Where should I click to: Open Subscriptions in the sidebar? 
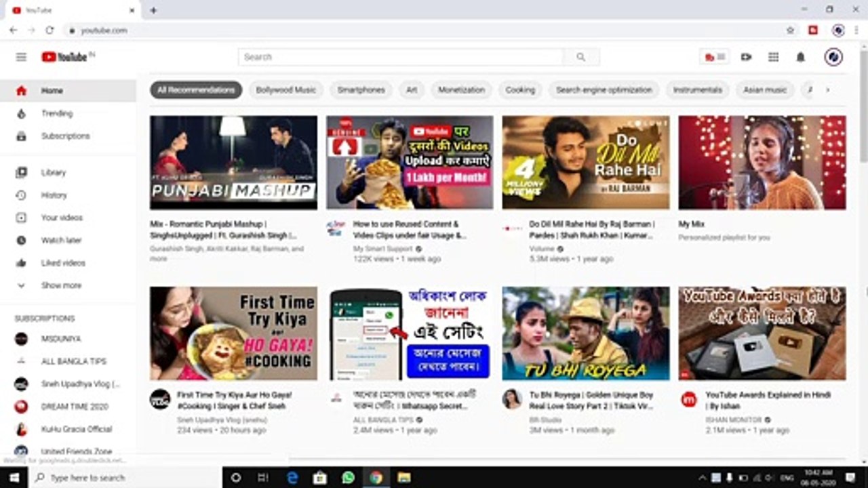point(68,136)
